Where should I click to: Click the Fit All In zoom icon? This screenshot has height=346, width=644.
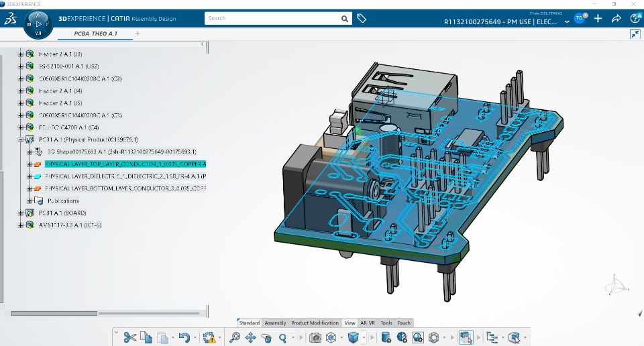point(234,338)
